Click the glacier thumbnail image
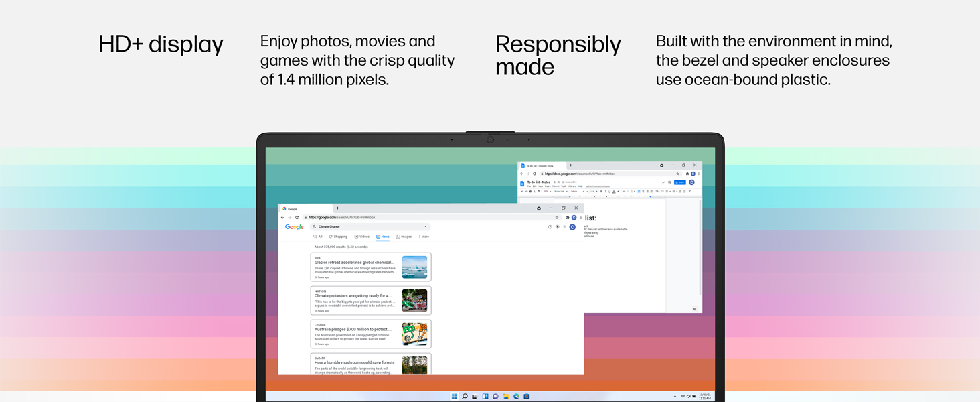The height and width of the screenshot is (402, 980). 414,267
